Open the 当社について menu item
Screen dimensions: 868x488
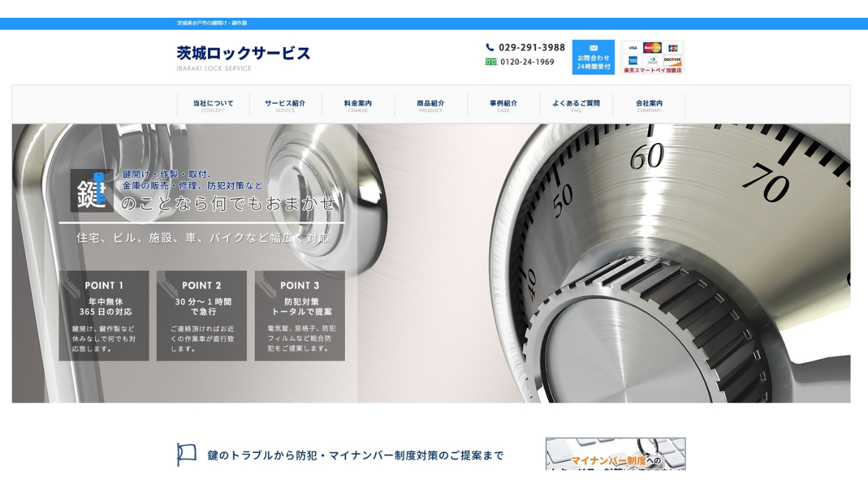click(x=213, y=105)
